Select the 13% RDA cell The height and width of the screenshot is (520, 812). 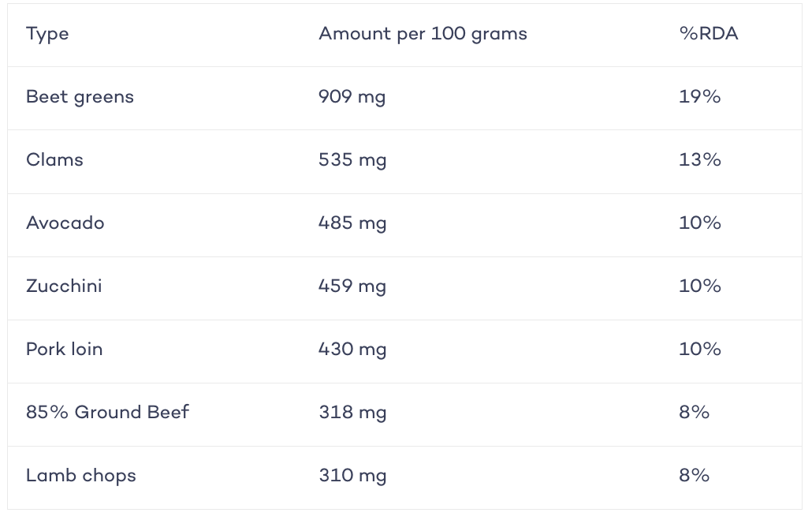coord(699,159)
